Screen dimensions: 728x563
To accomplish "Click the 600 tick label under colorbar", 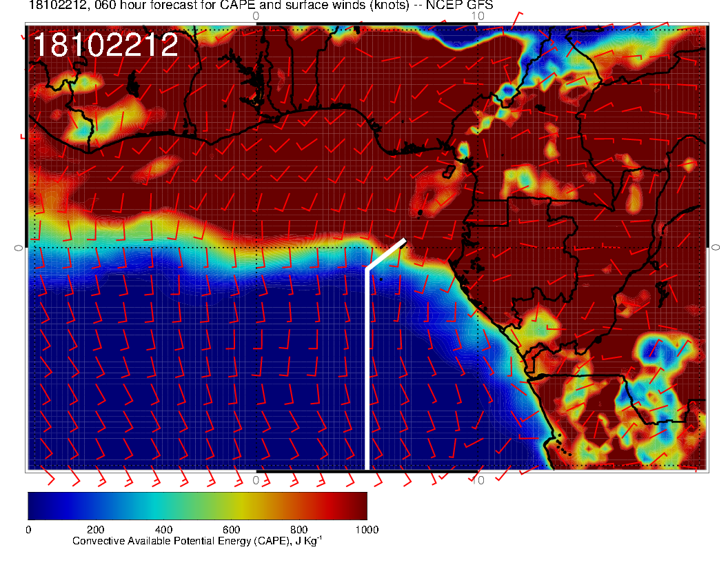I will pyautogui.click(x=231, y=530).
